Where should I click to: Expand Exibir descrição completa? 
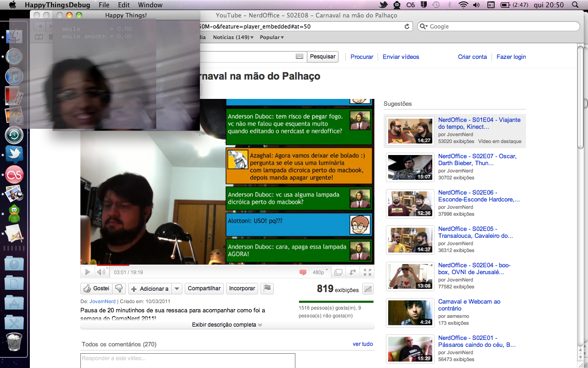tap(227, 325)
